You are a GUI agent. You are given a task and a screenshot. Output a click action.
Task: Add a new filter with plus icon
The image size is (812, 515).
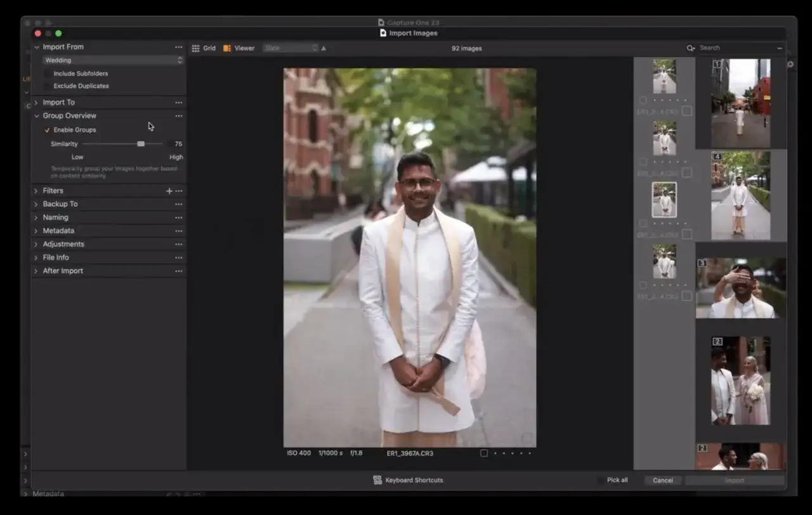tap(169, 191)
